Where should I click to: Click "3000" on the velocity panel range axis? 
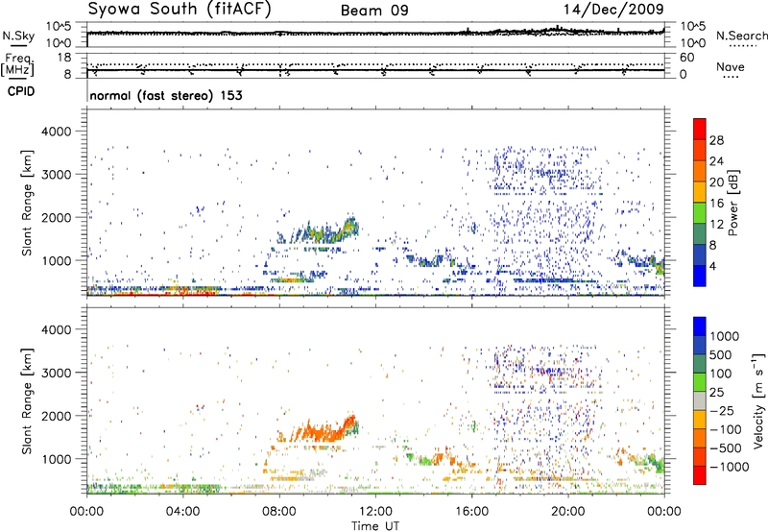pos(57,373)
